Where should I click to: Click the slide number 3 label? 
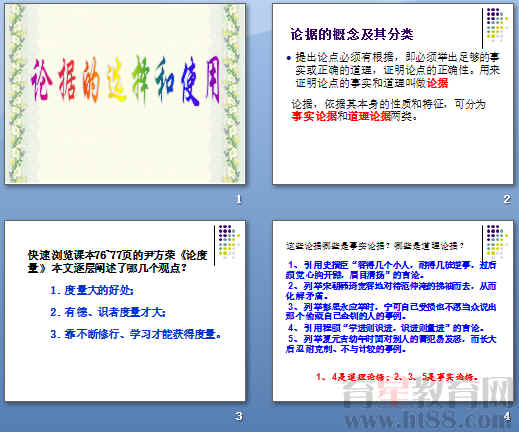click(x=238, y=416)
